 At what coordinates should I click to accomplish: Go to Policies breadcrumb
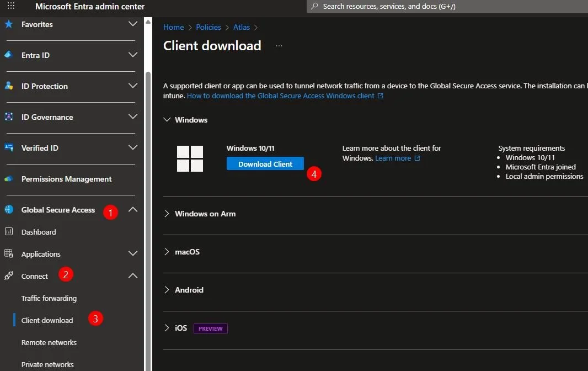click(x=209, y=28)
